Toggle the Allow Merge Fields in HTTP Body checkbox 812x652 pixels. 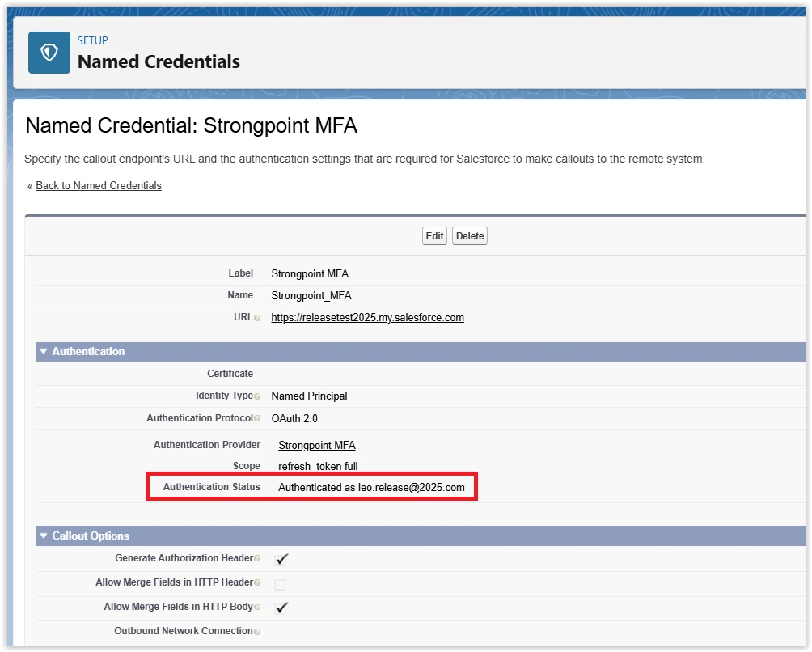point(281,607)
